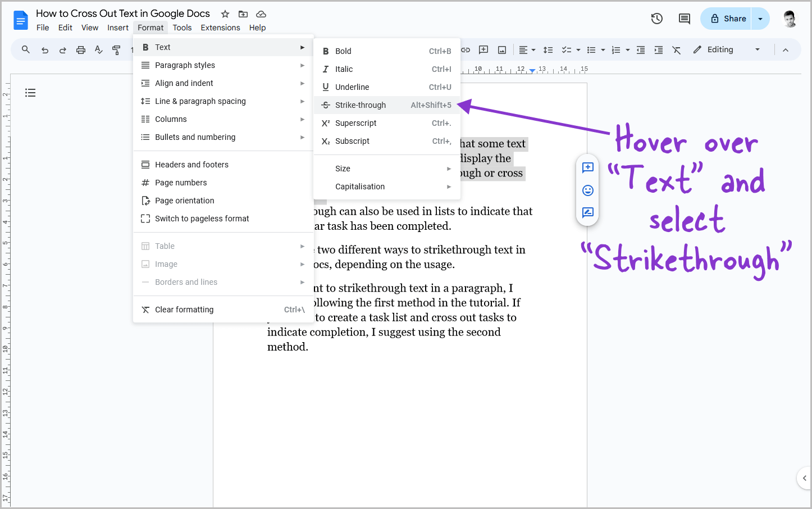The height and width of the screenshot is (509, 812).
Task: Choose Columns in Format menu
Action: click(223, 119)
